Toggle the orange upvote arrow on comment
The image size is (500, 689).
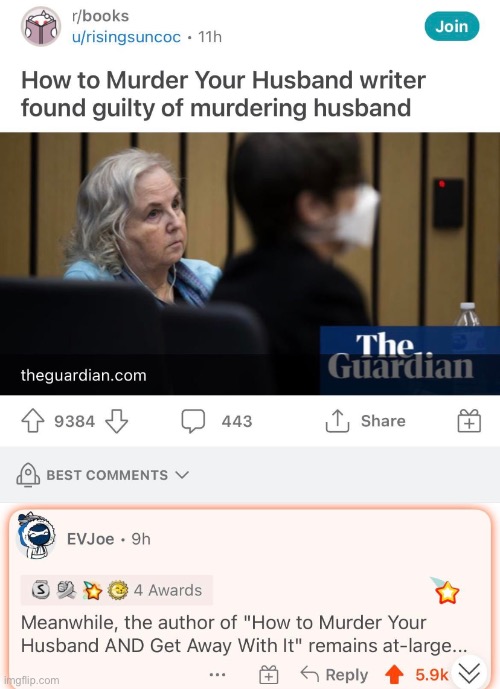[x=394, y=674]
